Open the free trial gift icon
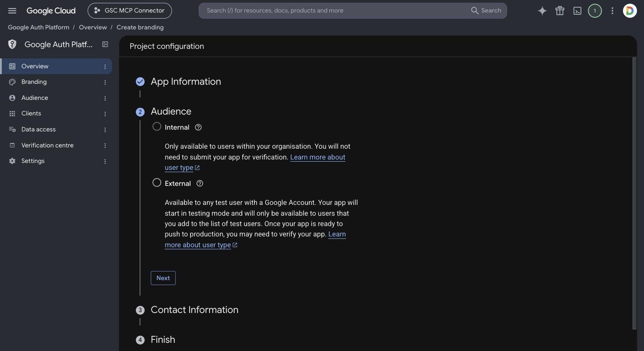The height and width of the screenshot is (351, 644). (x=560, y=11)
